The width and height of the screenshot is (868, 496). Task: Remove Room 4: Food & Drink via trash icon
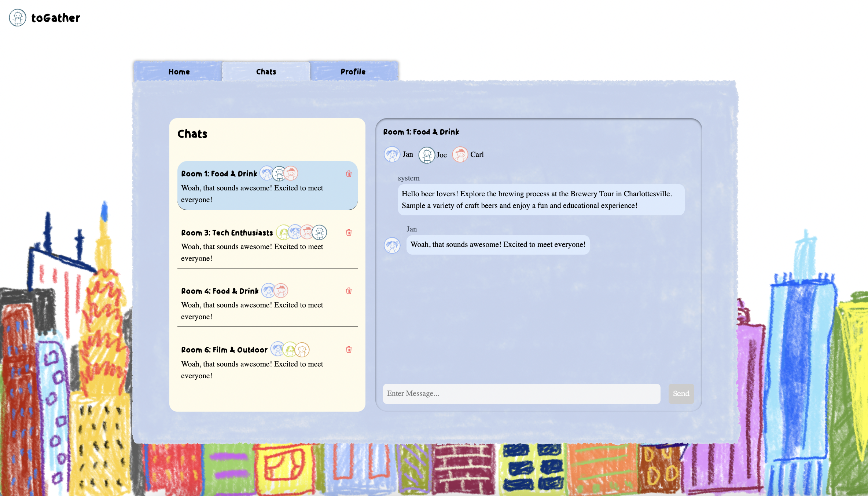tap(349, 291)
